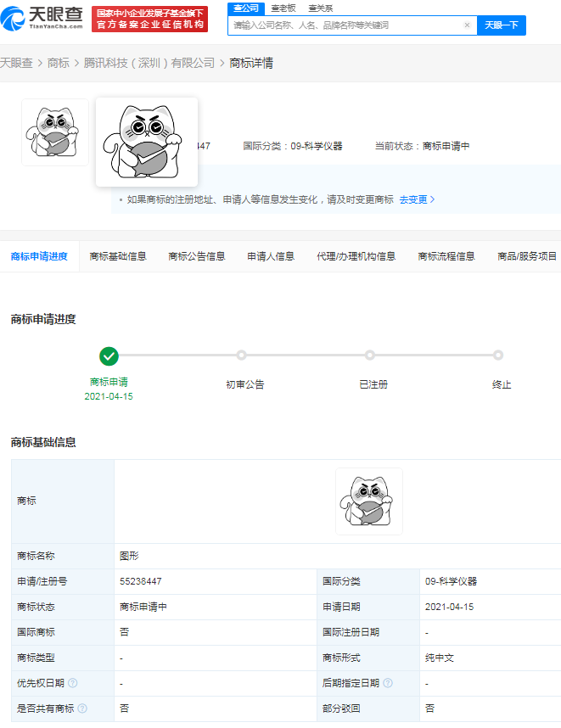The width and height of the screenshot is (561, 728).
Task: Click the 终止 progress step circle
Action: click(498, 356)
